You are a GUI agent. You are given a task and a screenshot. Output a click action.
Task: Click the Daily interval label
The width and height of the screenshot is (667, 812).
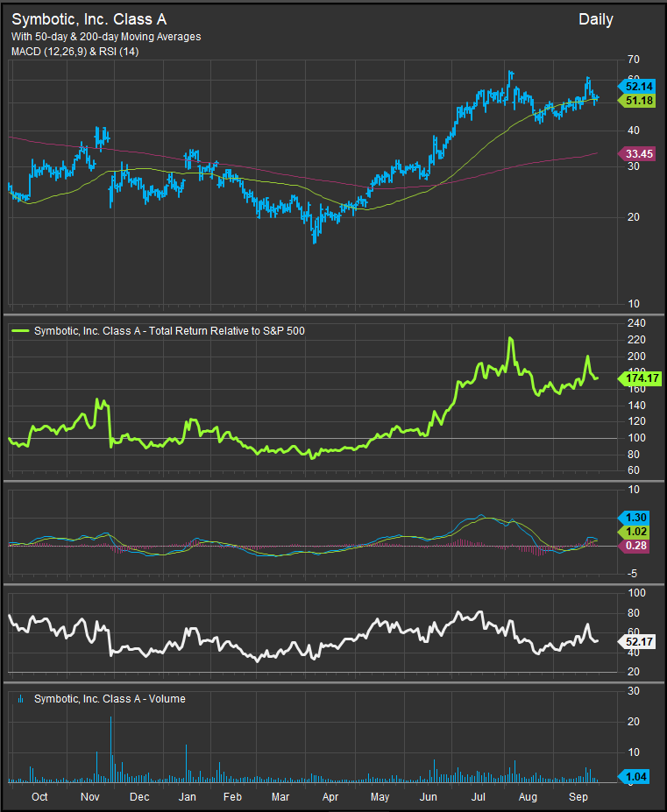tap(596, 19)
